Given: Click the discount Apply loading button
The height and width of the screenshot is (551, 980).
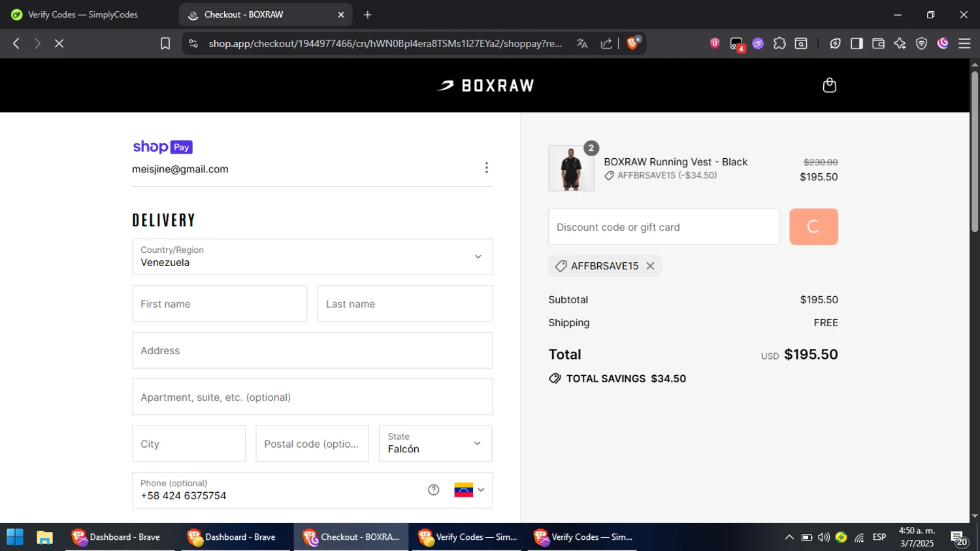Looking at the screenshot, I should (x=813, y=227).
